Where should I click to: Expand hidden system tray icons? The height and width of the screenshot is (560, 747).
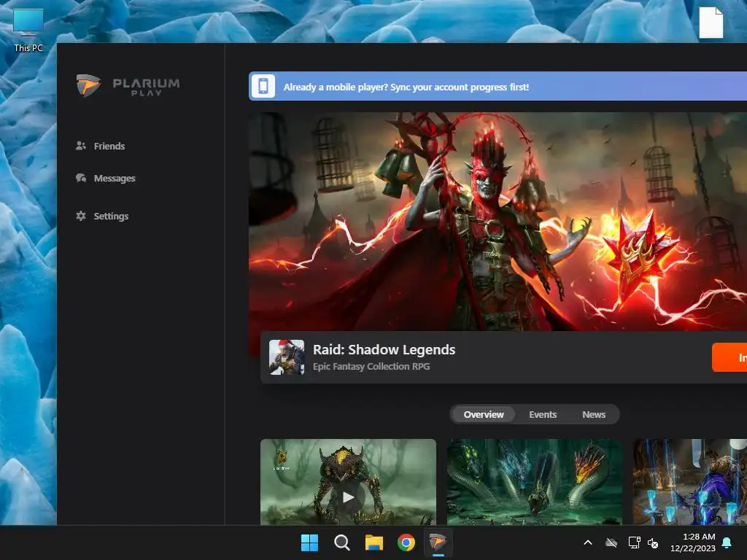(x=588, y=542)
